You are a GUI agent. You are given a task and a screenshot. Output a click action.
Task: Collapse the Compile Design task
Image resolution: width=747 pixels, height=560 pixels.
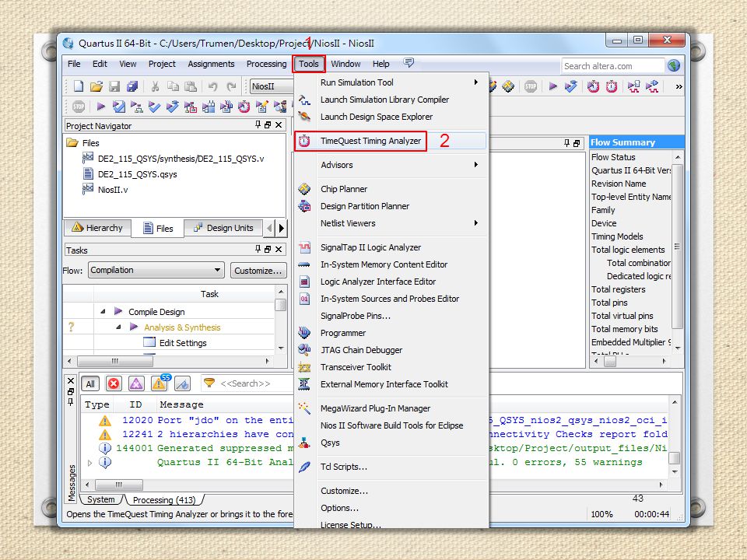tap(103, 311)
